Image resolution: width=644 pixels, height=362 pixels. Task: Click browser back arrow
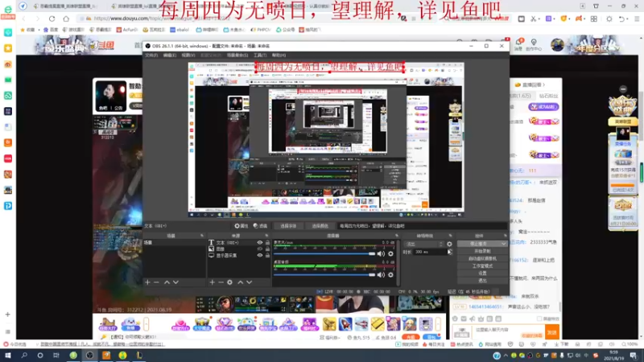click(23, 19)
